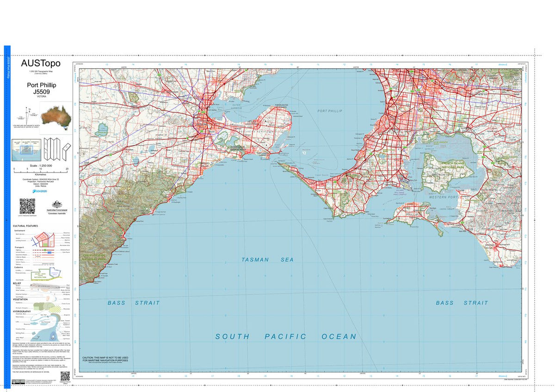Viewport: 555px width, 392px height.
Task: Click the AUSTopo title
Action: pyautogui.click(x=41, y=63)
